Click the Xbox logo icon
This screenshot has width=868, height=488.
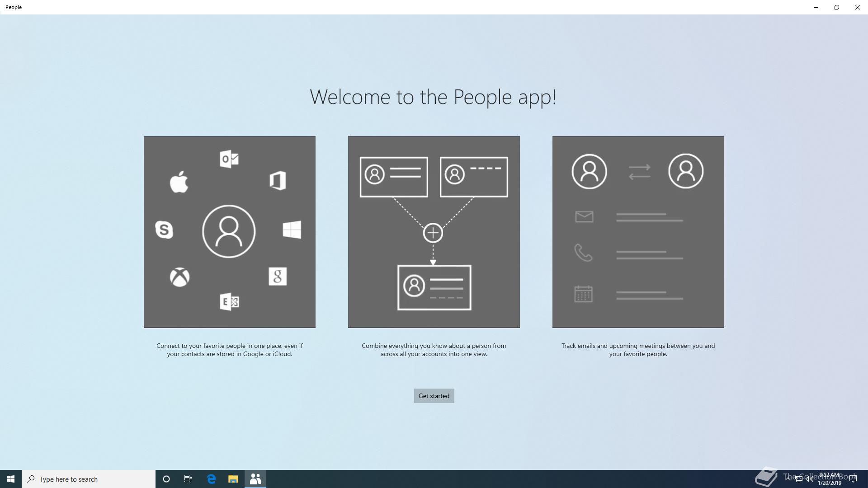179,277
